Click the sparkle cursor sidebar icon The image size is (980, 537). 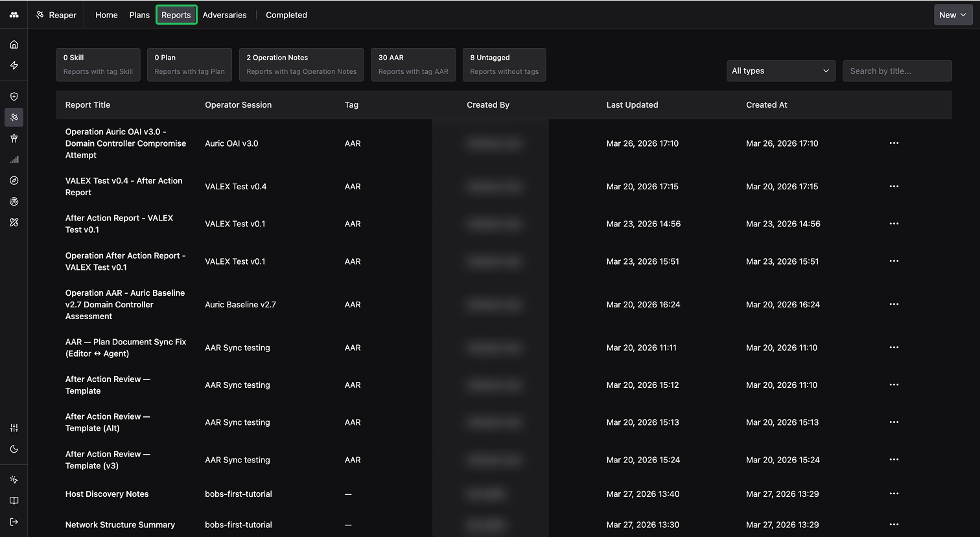(x=14, y=480)
